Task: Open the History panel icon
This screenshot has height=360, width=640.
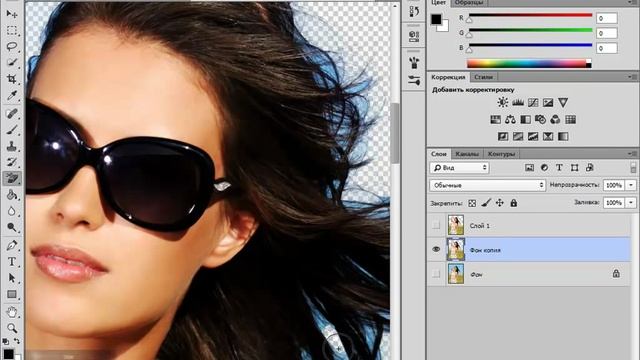Action: pos(413,11)
